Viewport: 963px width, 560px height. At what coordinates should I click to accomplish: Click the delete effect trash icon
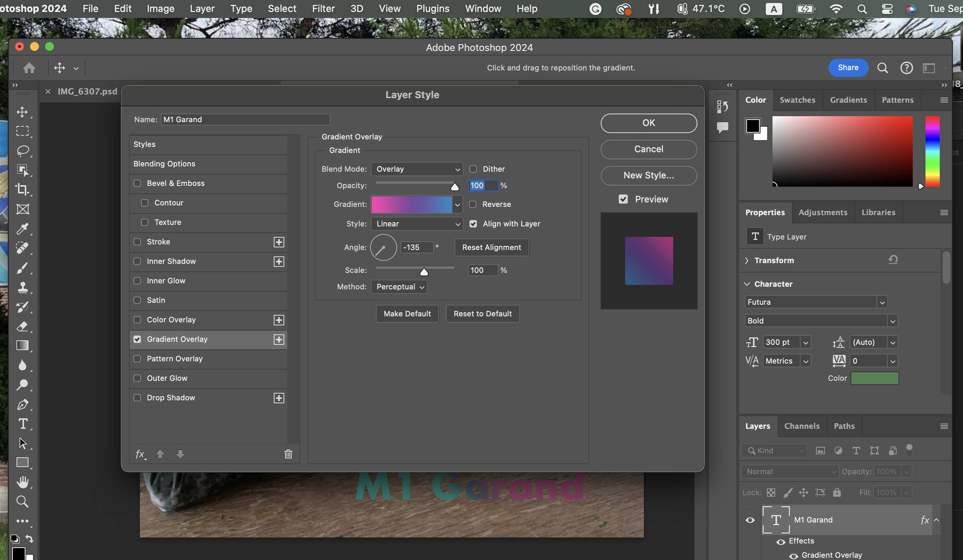(x=288, y=454)
